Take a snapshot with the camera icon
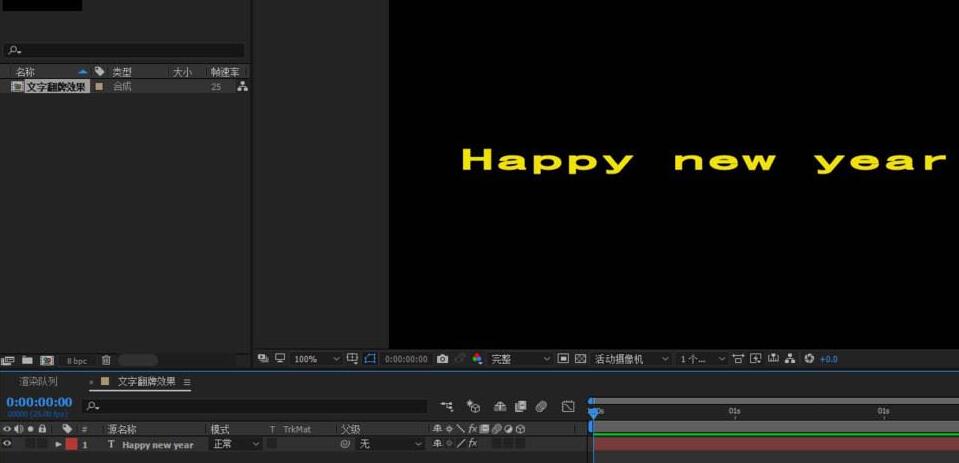Screen dimensions: 959x463 pyautogui.click(x=442, y=359)
